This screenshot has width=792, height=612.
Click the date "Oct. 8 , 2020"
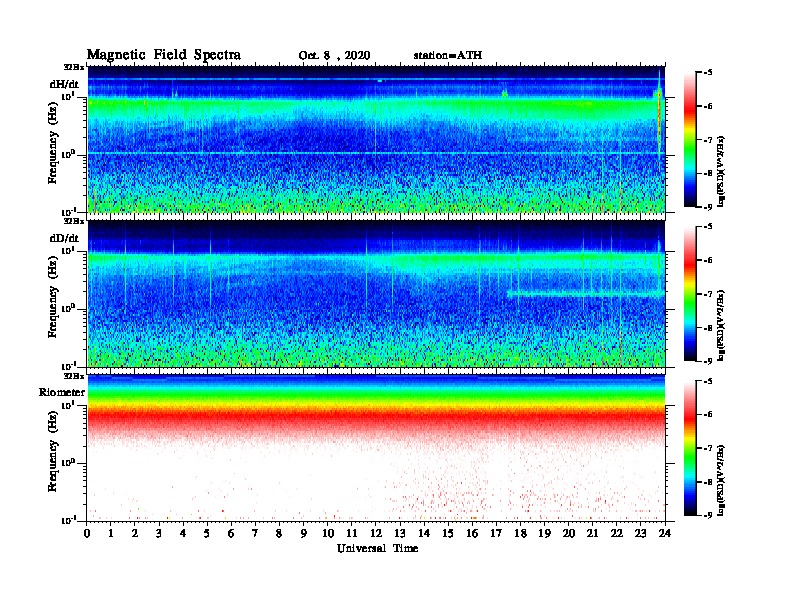pyautogui.click(x=334, y=56)
